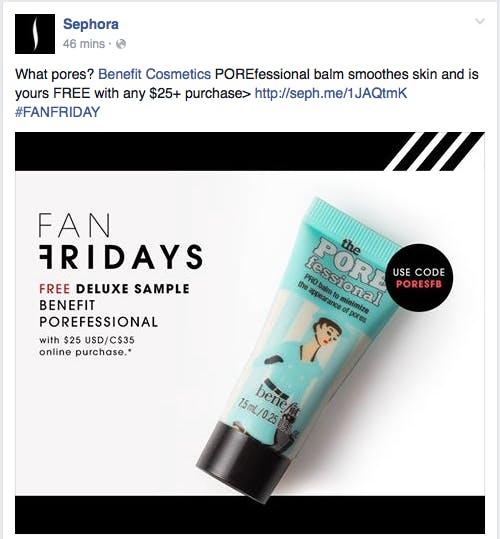This screenshot has width=500, height=539.
Task: Click the #FANFRIDAY hashtag
Action: (x=57, y=112)
